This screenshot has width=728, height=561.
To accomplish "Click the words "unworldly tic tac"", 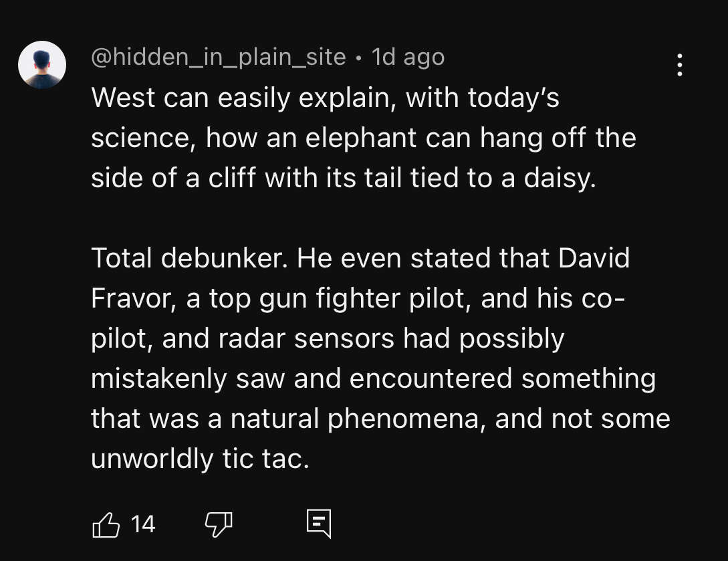I will [199, 459].
